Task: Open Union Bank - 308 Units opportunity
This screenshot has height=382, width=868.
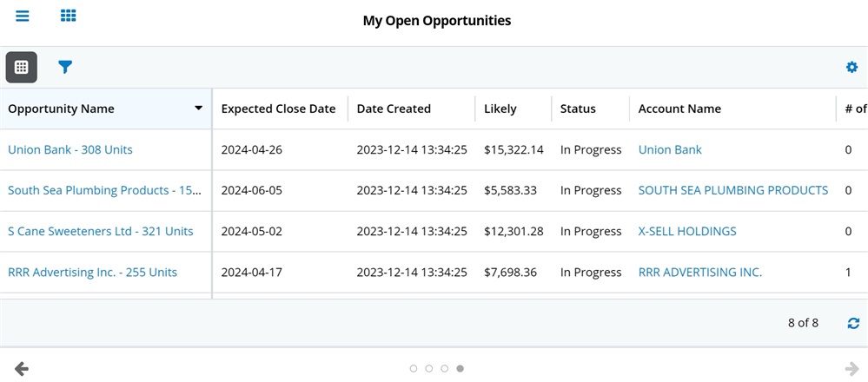Action: pyautogui.click(x=70, y=149)
